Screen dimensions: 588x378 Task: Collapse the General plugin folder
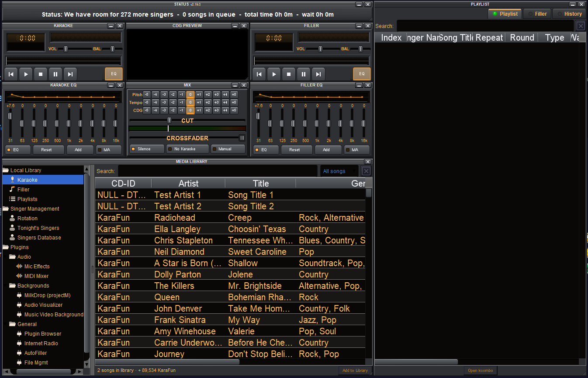(13, 324)
